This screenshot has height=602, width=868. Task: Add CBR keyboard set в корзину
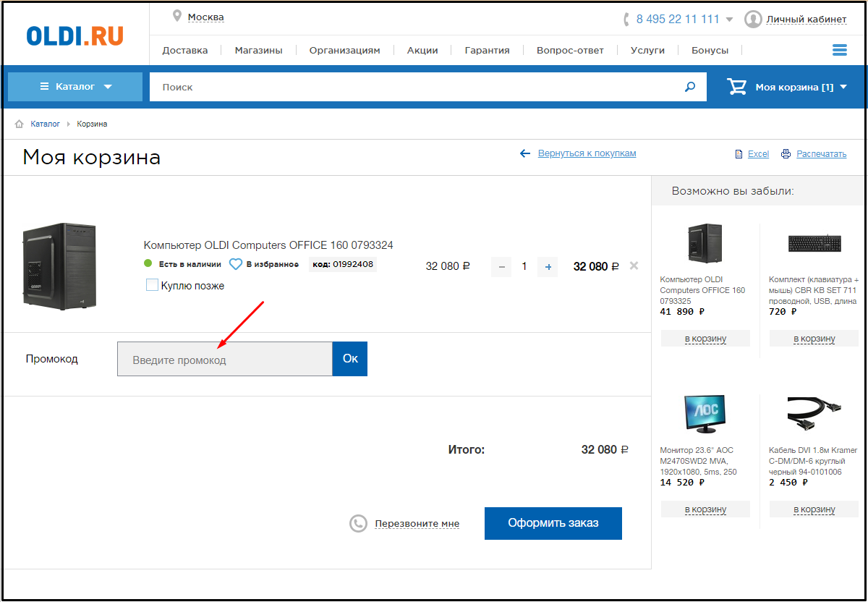point(814,338)
